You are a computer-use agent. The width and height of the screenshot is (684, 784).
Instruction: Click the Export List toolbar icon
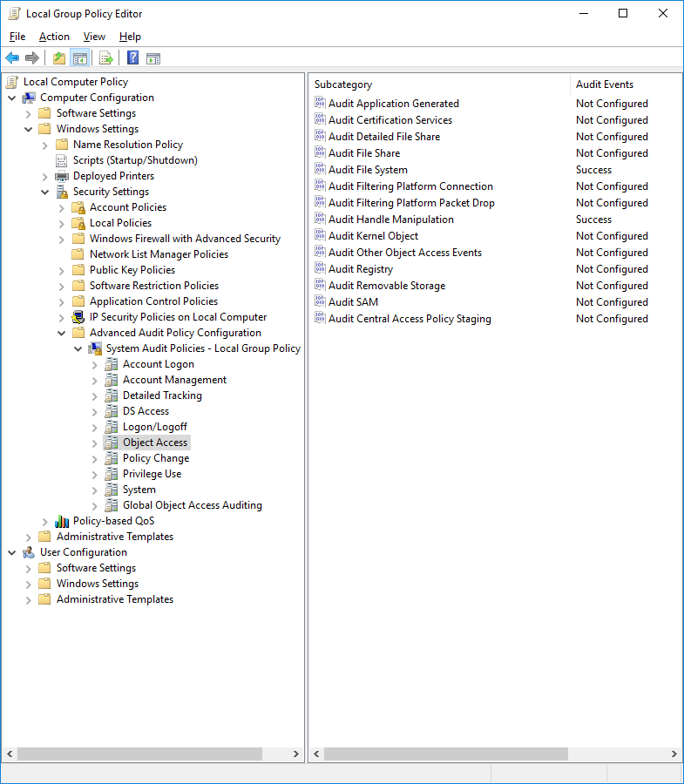point(106,58)
